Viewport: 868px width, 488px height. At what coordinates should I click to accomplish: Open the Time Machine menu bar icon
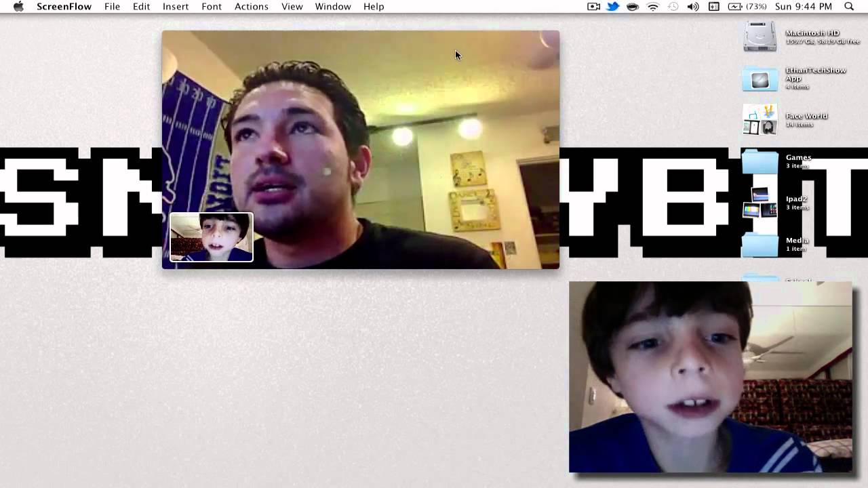tap(673, 7)
